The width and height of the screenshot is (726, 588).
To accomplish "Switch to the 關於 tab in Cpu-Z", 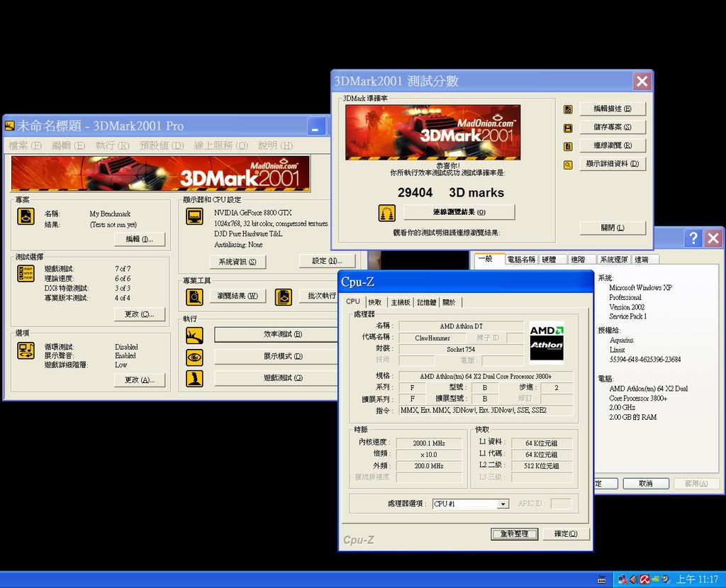I will [x=449, y=303].
